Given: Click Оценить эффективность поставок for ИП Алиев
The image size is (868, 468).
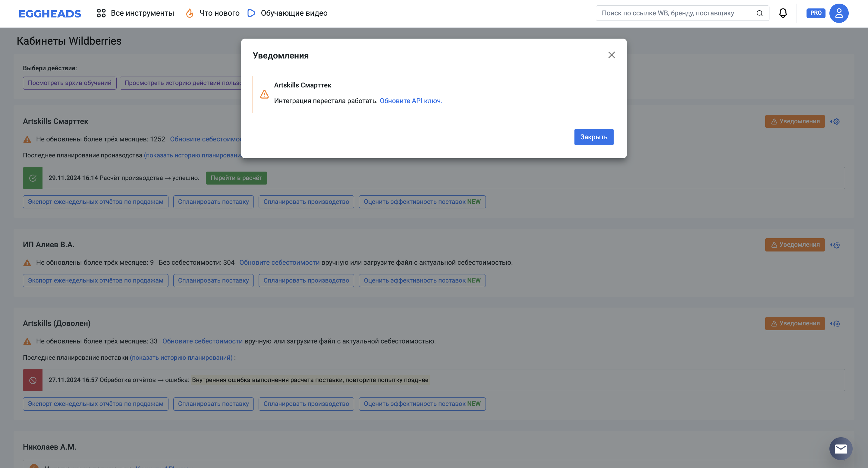Looking at the screenshot, I should pyautogui.click(x=422, y=280).
